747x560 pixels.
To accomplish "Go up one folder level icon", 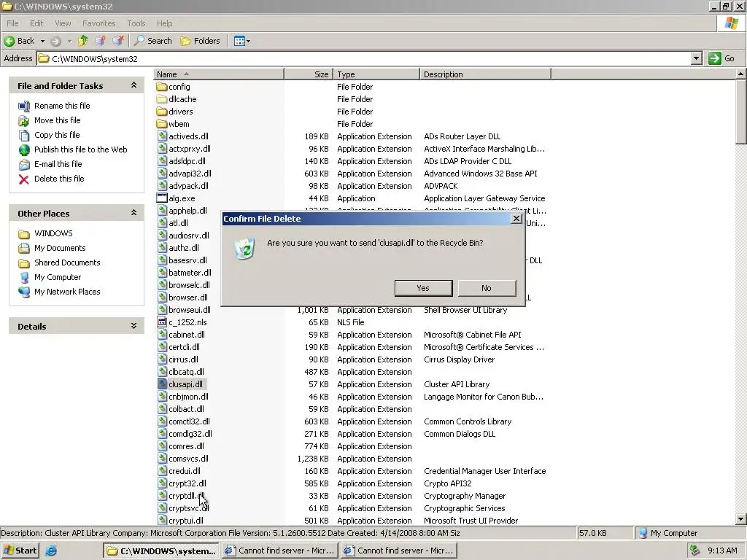I will point(83,41).
